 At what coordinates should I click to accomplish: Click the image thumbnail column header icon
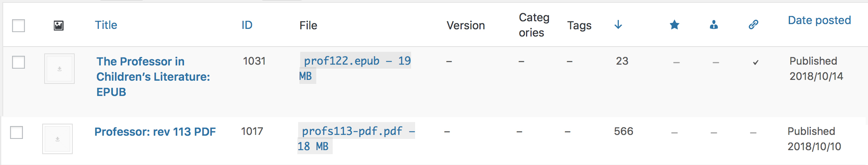59,26
